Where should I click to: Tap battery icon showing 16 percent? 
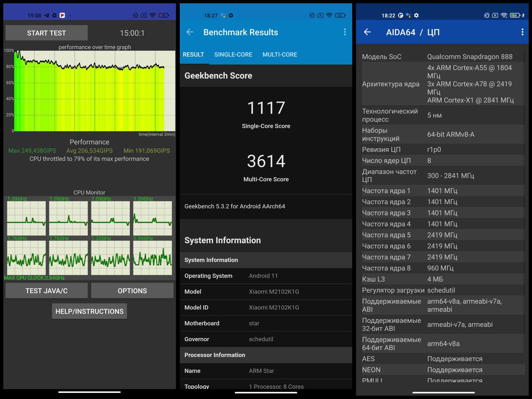tap(164, 16)
